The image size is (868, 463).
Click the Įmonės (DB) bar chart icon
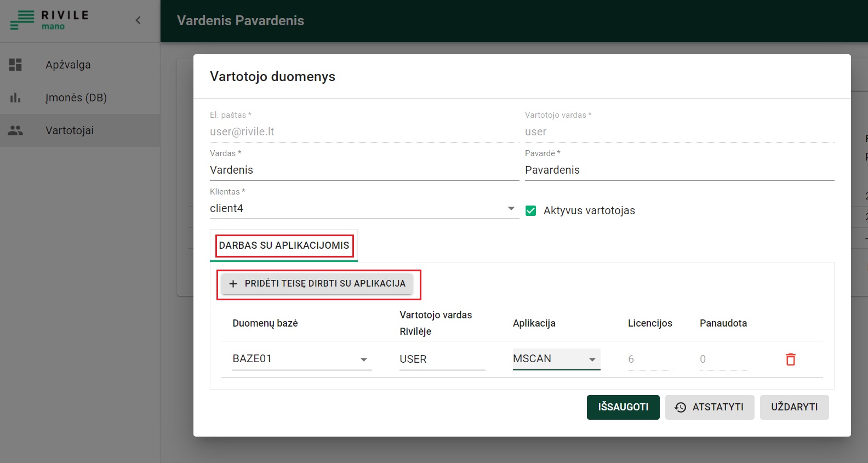point(15,98)
